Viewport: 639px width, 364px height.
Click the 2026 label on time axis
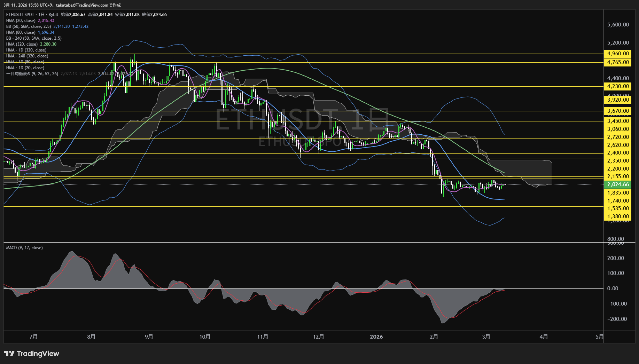pos(376,337)
